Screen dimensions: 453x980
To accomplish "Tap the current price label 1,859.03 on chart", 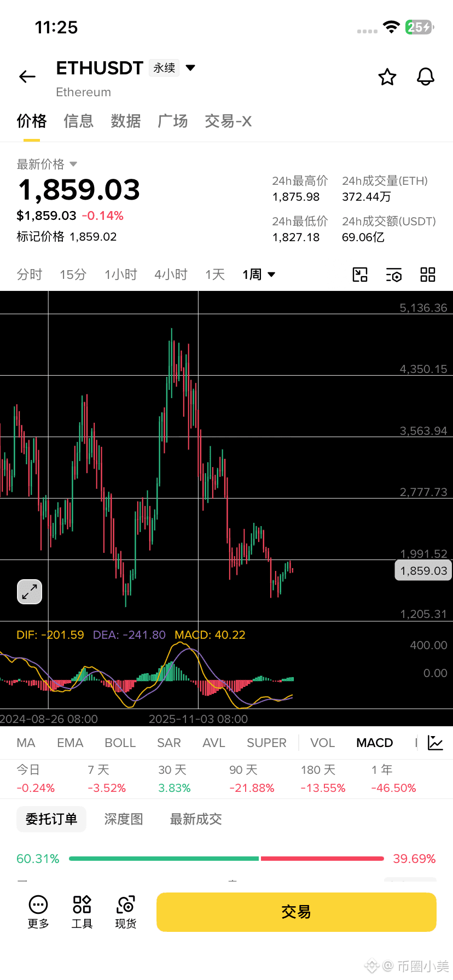I will [423, 570].
